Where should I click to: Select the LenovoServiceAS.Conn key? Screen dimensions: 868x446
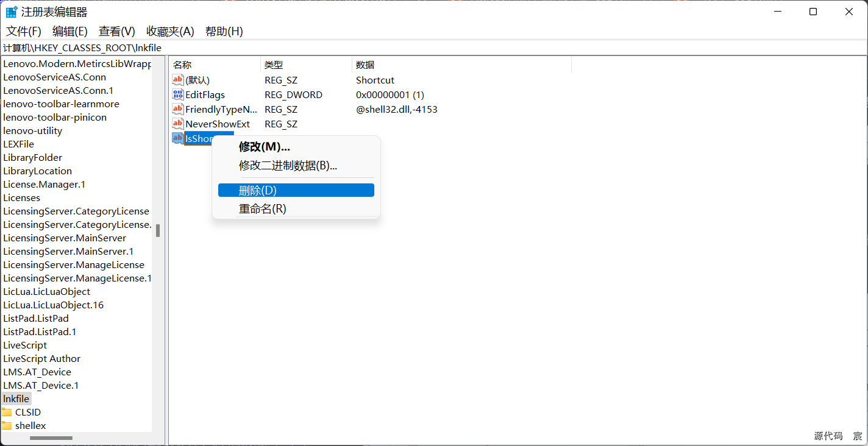54,77
